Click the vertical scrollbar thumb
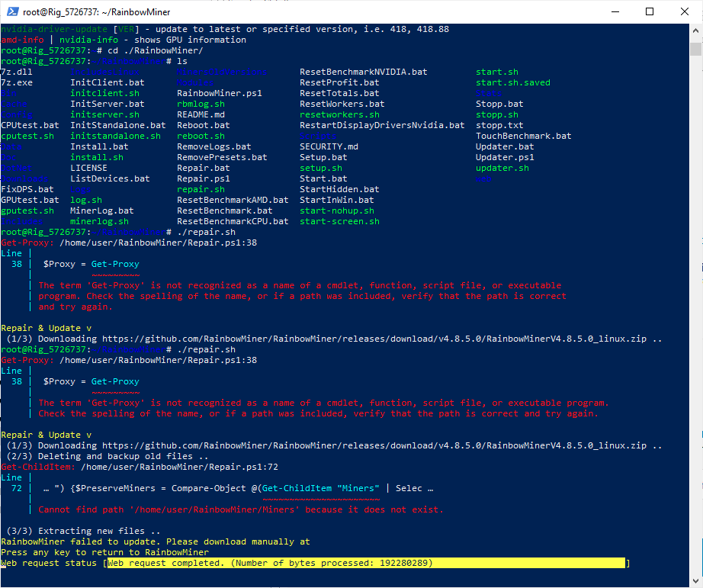This screenshot has width=703, height=588. [x=696, y=48]
